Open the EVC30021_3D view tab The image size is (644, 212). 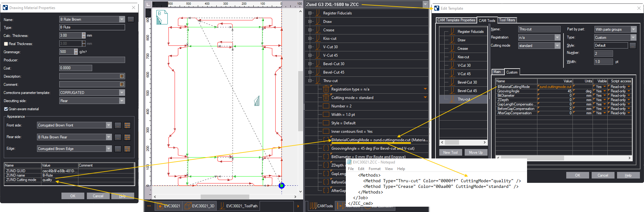[x=200, y=206]
